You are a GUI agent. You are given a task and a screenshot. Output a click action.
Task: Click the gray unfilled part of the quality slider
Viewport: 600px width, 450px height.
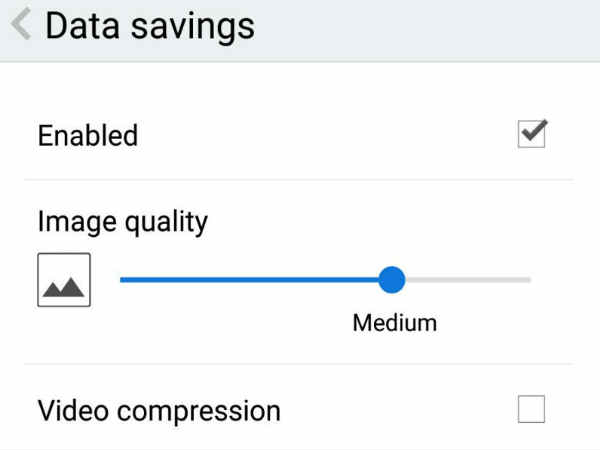pyautogui.click(x=468, y=280)
